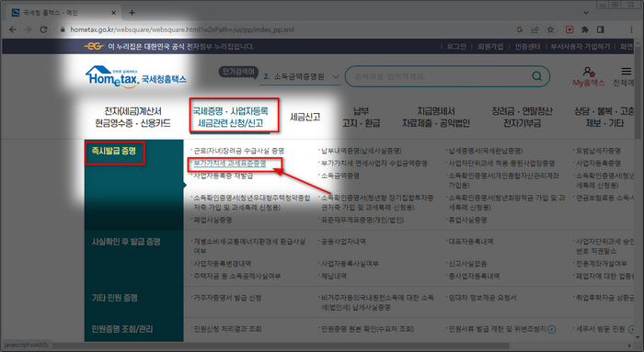Click 부서사용자 가입하기 link

pos(581,47)
